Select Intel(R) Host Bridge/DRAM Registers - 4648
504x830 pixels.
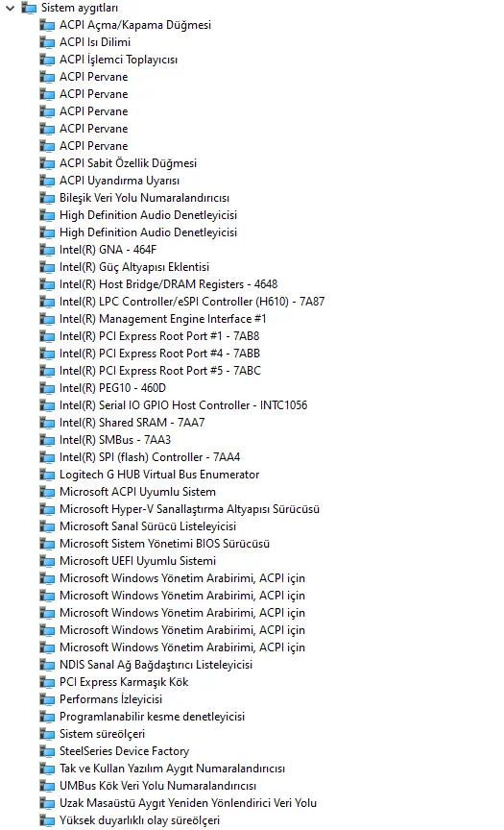pyautogui.click(x=169, y=284)
